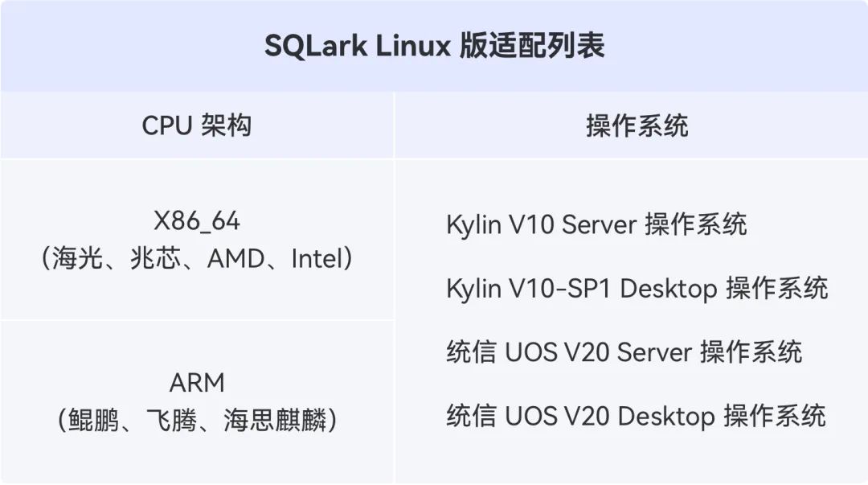
Task: Click the word "海光" under X86_64
Action: [x=76, y=259]
